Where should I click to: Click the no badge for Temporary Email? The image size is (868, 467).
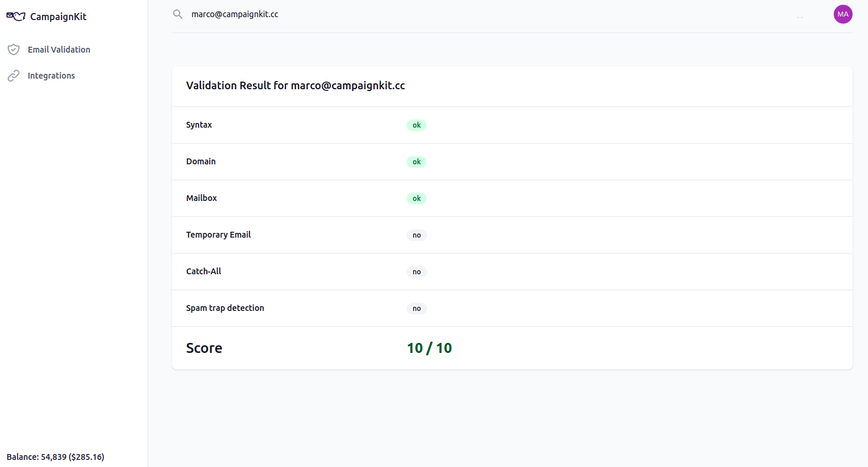coord(417,235)
